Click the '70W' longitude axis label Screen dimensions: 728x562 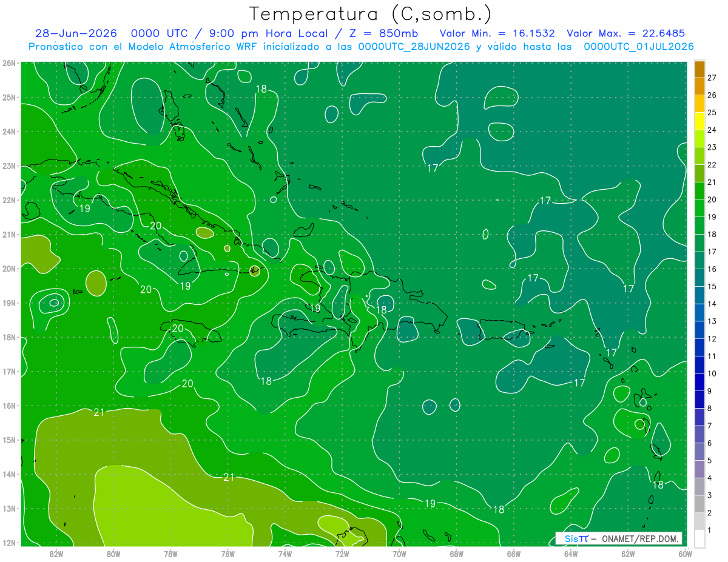(x=399, y=554)
